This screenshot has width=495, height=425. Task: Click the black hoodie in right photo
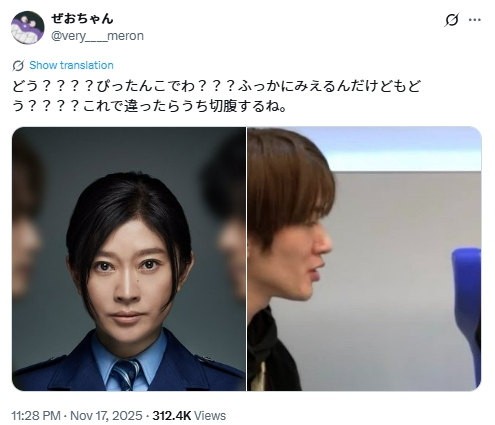pyautogui.click(x=272, y=353)
